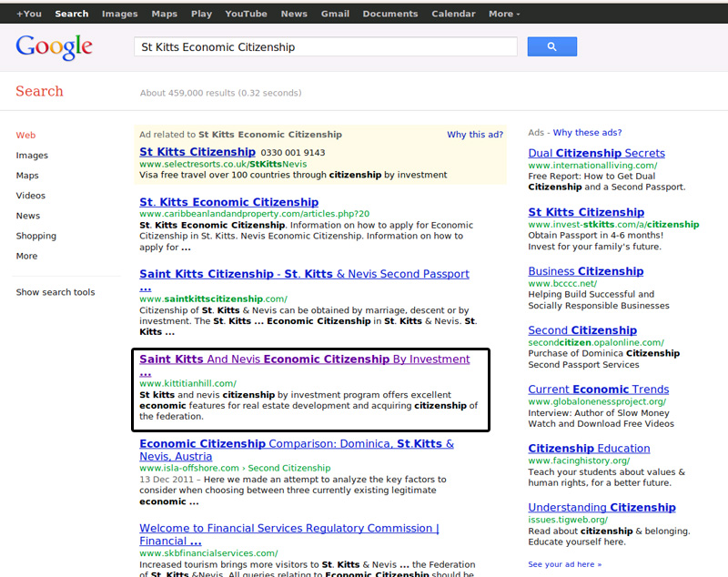Click the 'Second Citizenship' breadcrumb under isla-offshore
This screenshot has height=577, width=728.
(x=289, y=468)
